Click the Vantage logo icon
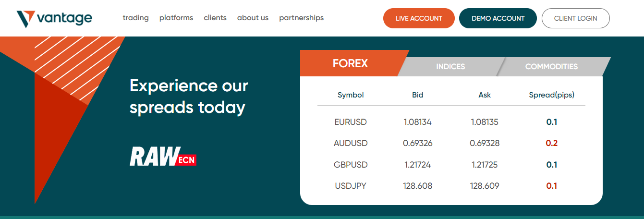Image resolution: width=644 pixels, height=219 pixels. 25,19
